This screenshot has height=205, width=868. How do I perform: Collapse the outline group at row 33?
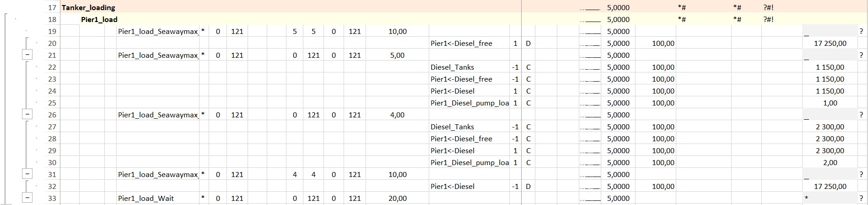(x=27, y=198)
